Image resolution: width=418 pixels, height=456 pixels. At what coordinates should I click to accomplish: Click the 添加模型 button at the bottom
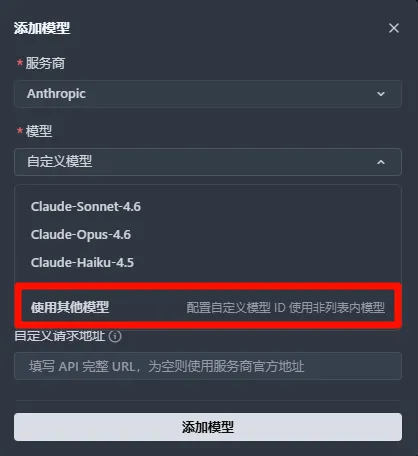[208, 427]
